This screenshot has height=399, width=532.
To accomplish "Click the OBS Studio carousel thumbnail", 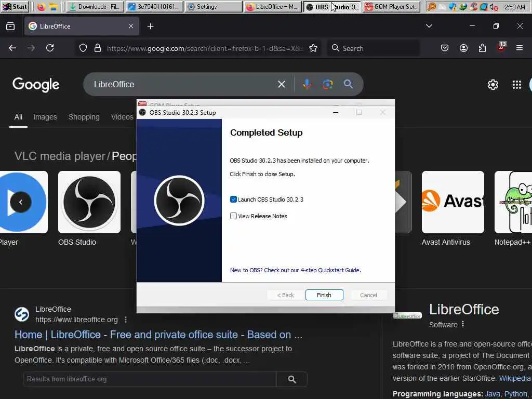I will click(89, 202).
